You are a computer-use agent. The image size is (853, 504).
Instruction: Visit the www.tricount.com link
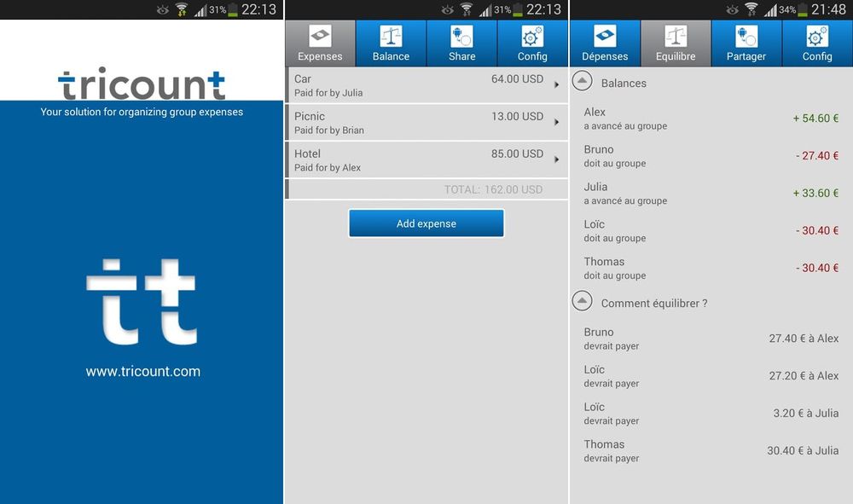pyautogui.click(x=142, y=371)
